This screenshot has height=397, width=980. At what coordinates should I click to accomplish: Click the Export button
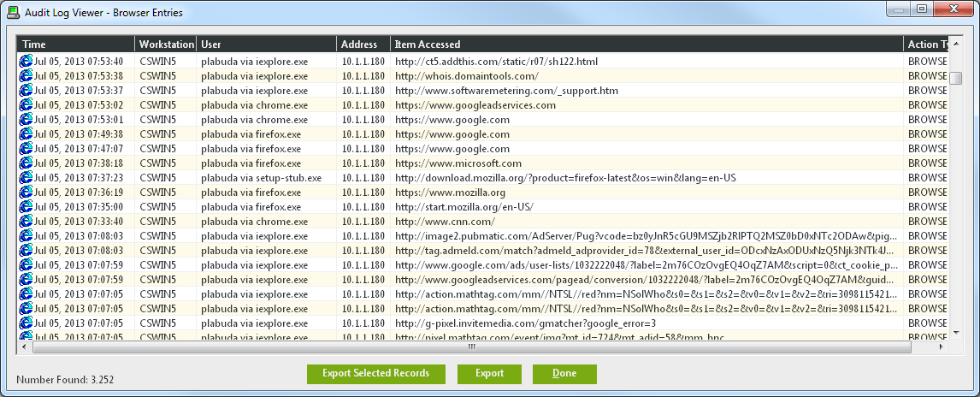tap(489, 374)
